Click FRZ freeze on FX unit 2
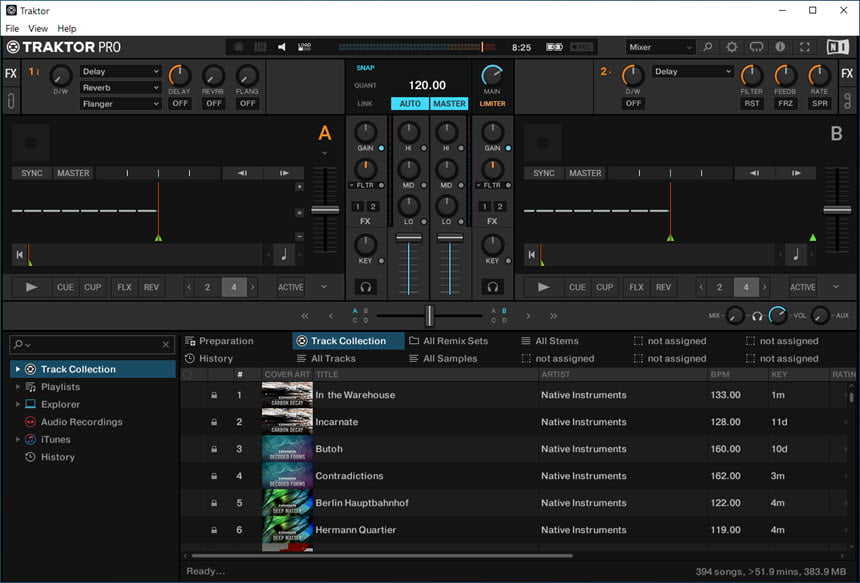This screenshot has height=583, width=860. 785,104
